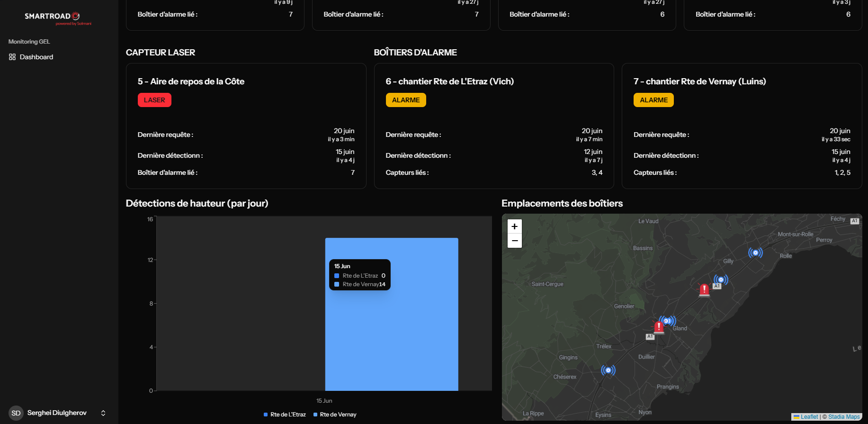Toggle the Rte de Vernay legend series

335,415
